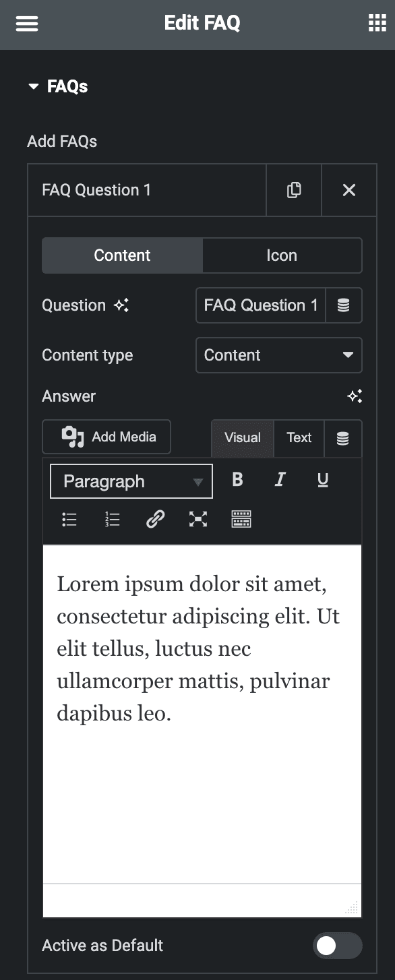Duplicate FAQ Question 1 item
Image resolution: width=395 pixels, height=980 pixels.
[x=294, y=190]
